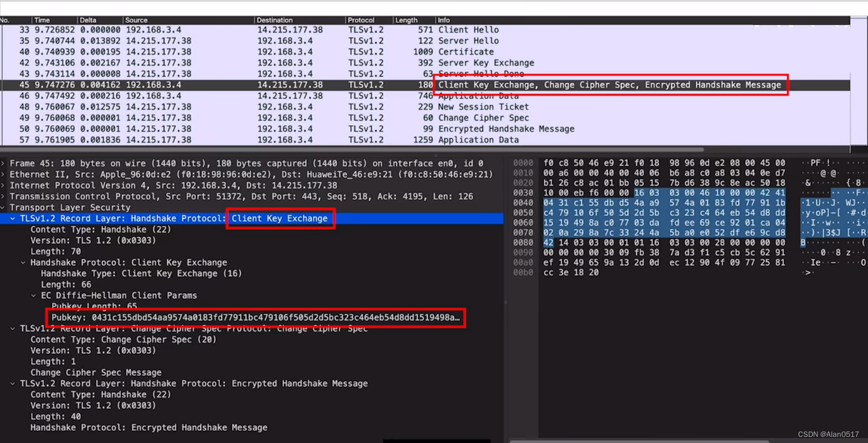Select packet 33 Client Hello
Image resolution: width=868 pixels, height=443 pixels.
click(x=425, y=30)
